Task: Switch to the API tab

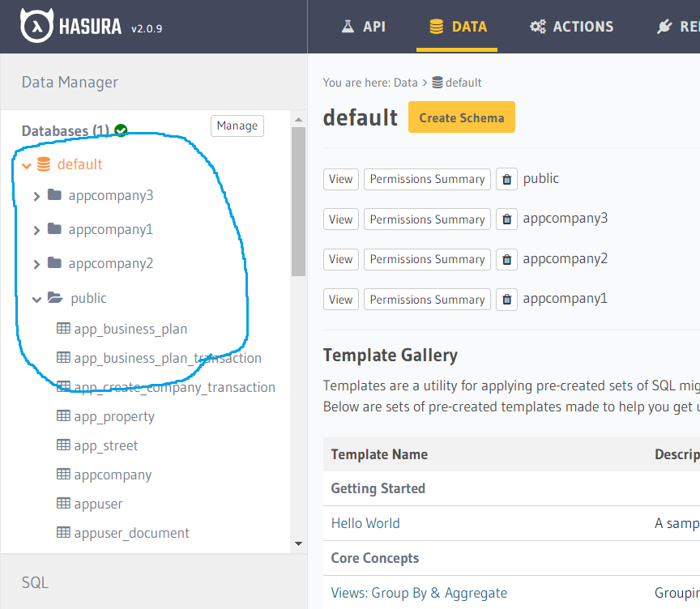Action: 363,27
